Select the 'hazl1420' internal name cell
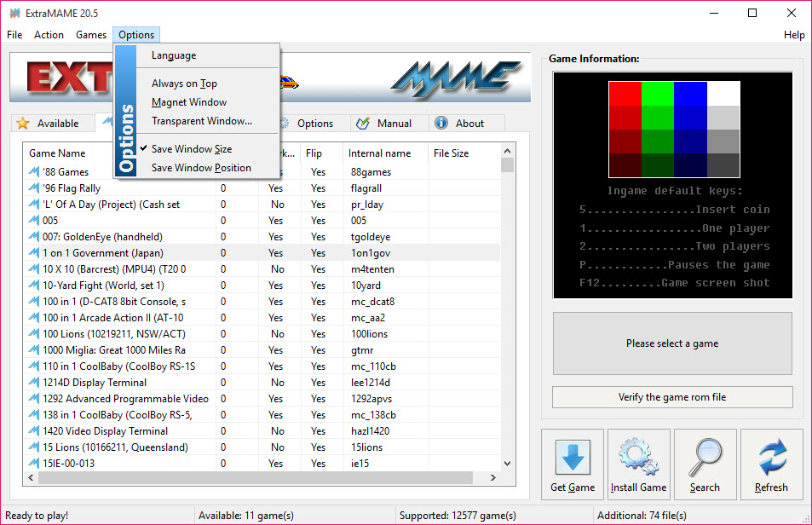This screenshot has height=525, width=812. coord(371,430)
